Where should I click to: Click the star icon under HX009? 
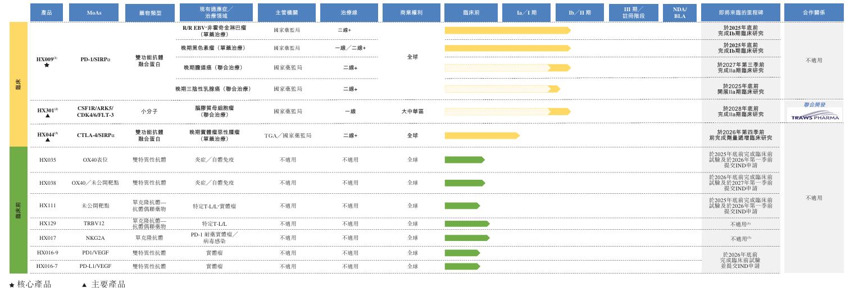click(47, 65)
